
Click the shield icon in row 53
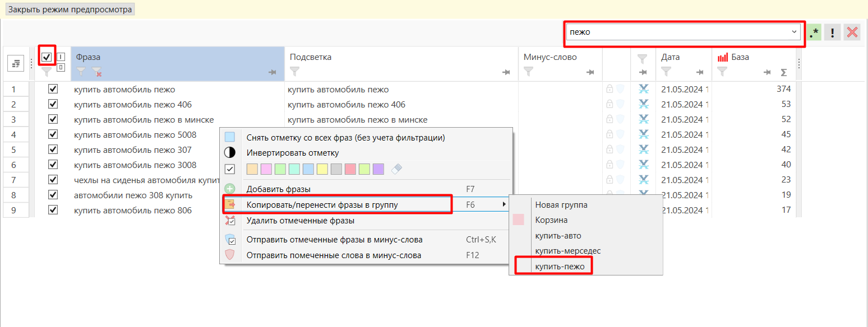point(620,104)
